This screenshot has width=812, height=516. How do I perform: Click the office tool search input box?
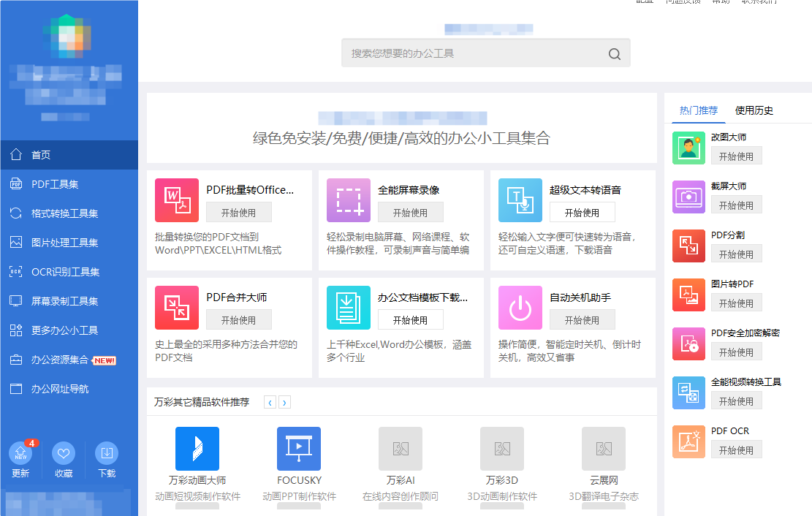point(468,53)
